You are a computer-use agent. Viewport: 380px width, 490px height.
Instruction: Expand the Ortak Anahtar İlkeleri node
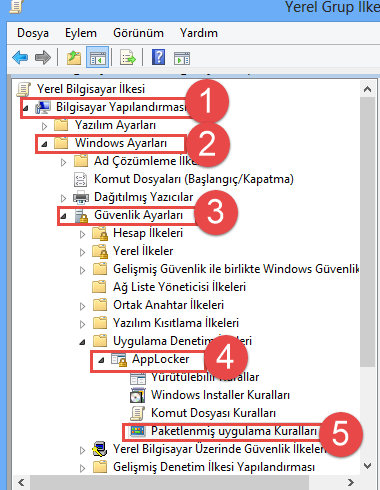coord(82,306)
